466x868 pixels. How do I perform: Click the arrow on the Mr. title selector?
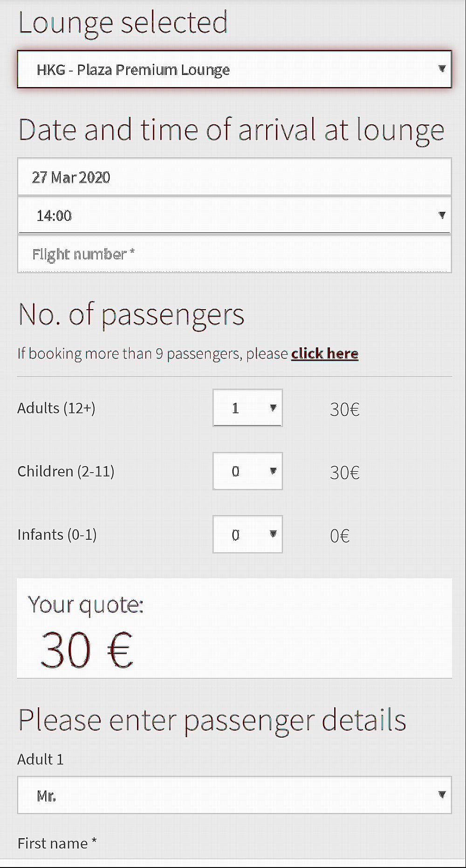click(442, 795)
